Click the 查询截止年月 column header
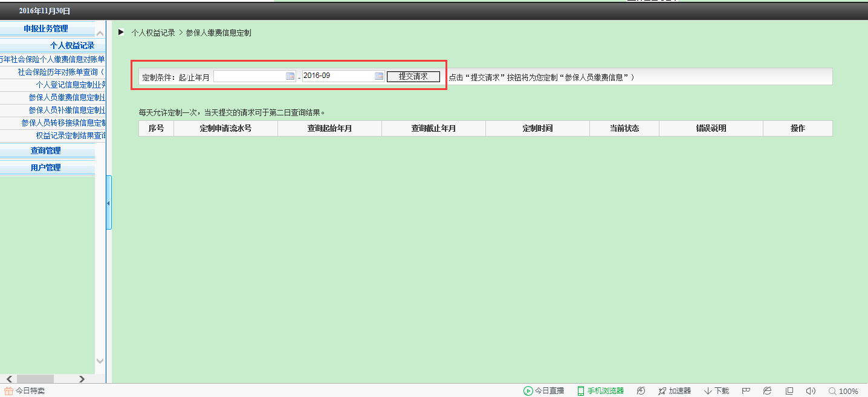 point(433,129)
